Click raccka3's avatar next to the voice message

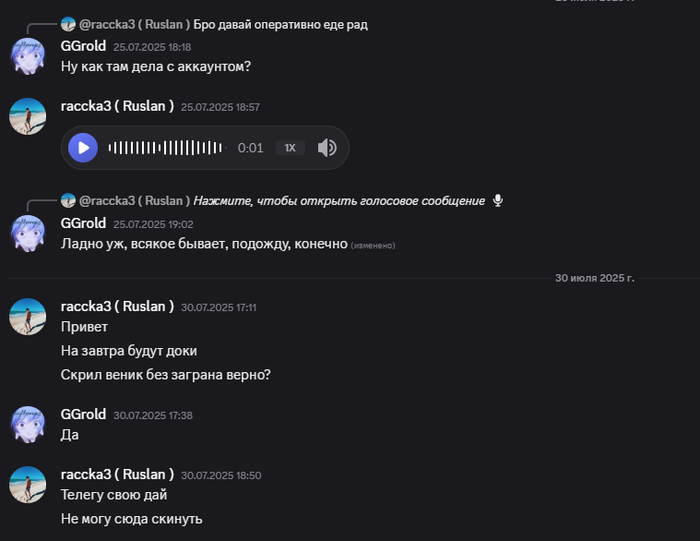coord(28,117)
